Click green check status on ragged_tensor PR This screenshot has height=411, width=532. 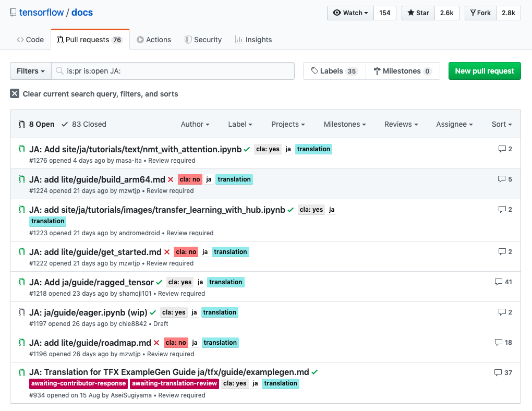[x=159, y=282]
